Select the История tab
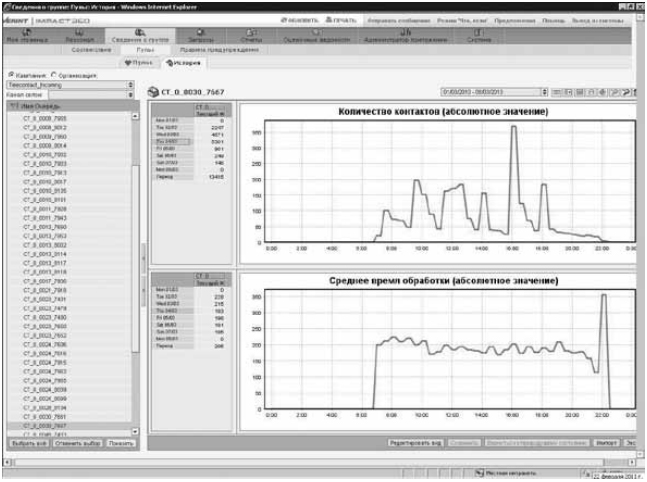This screenshot has width=647, height=482. (183, 63)
